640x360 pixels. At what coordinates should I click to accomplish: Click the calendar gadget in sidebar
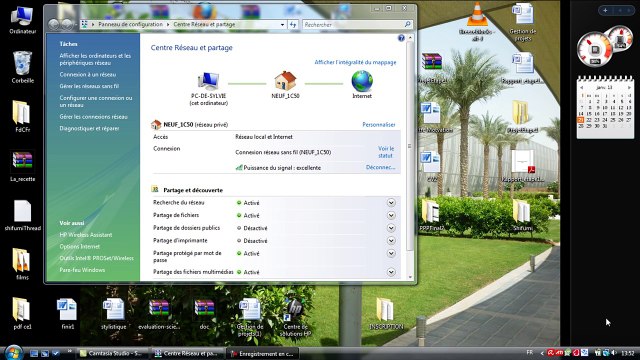tap(605, 107)
